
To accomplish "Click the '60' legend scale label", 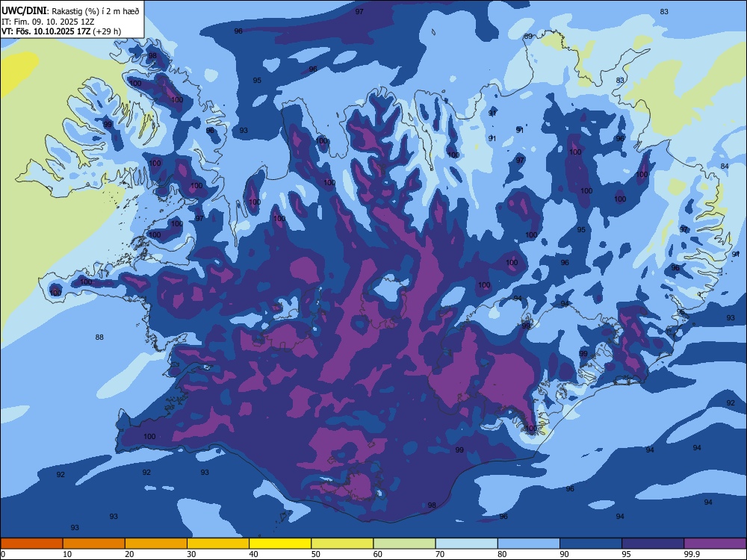I will [378, 554].
